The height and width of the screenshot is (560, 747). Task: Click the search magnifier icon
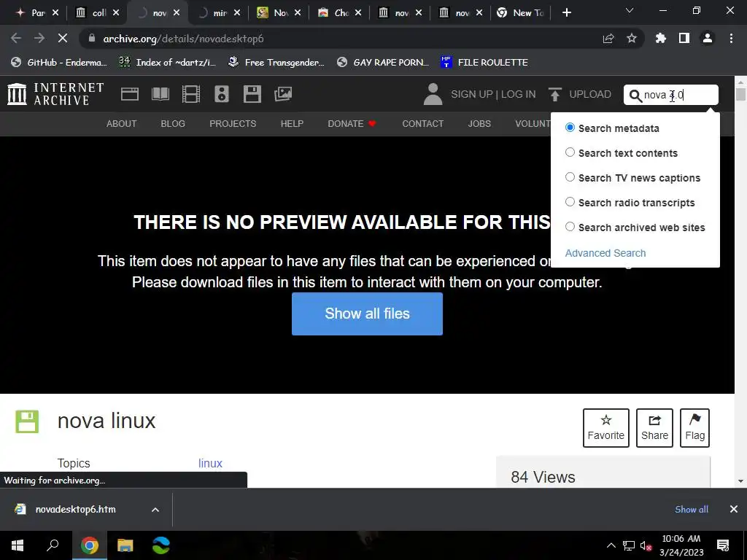coord(635,96)
